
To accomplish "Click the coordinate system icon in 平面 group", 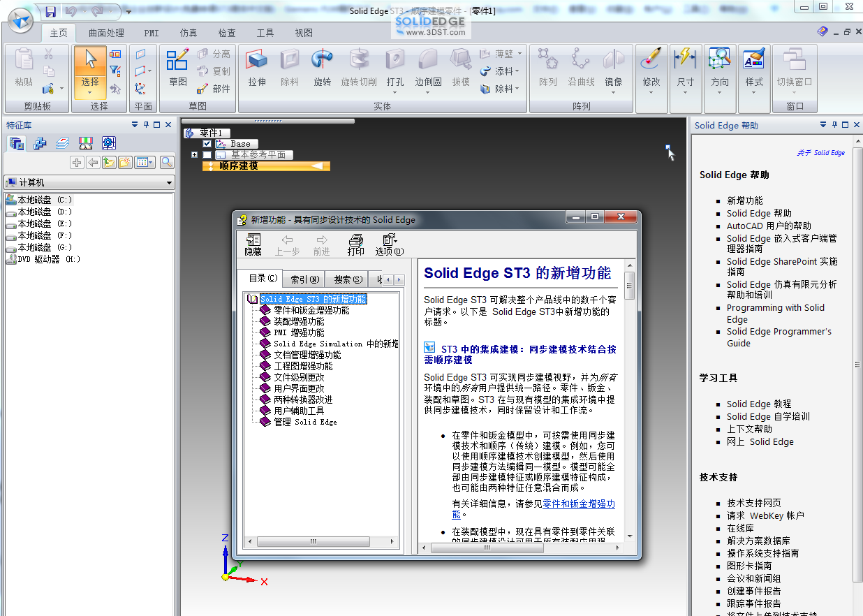I will coord(140,89).
